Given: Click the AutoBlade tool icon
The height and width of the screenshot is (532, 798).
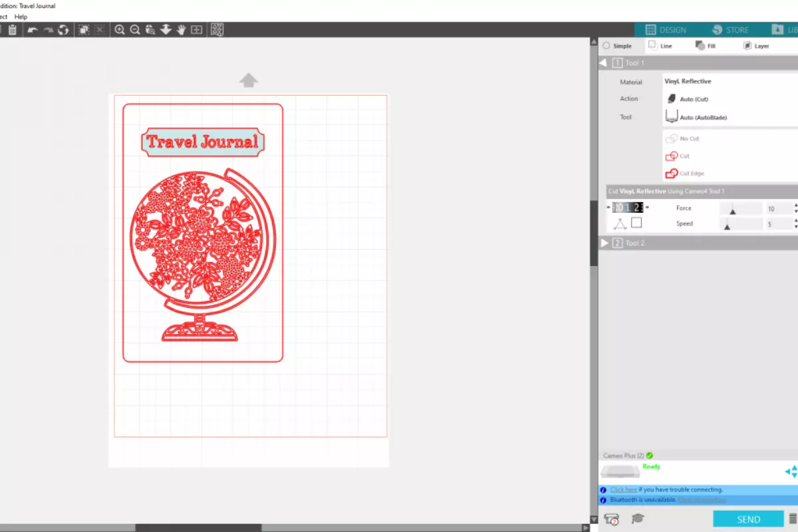Looking at the screenshot, I should (x=672, y=116).
